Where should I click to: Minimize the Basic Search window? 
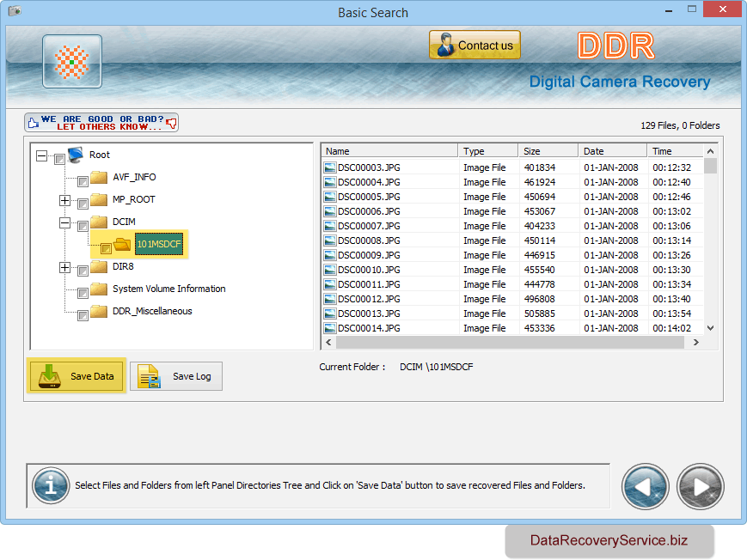(669, 10)
